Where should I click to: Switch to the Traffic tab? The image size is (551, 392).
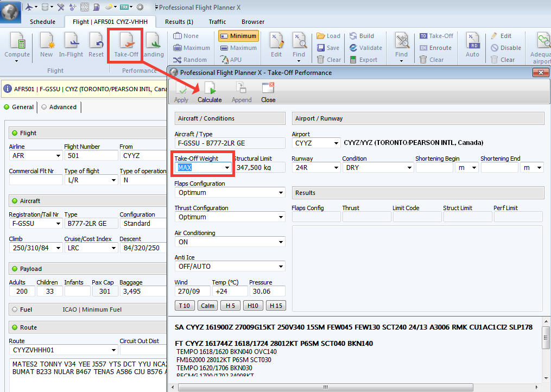pos(217,22)
